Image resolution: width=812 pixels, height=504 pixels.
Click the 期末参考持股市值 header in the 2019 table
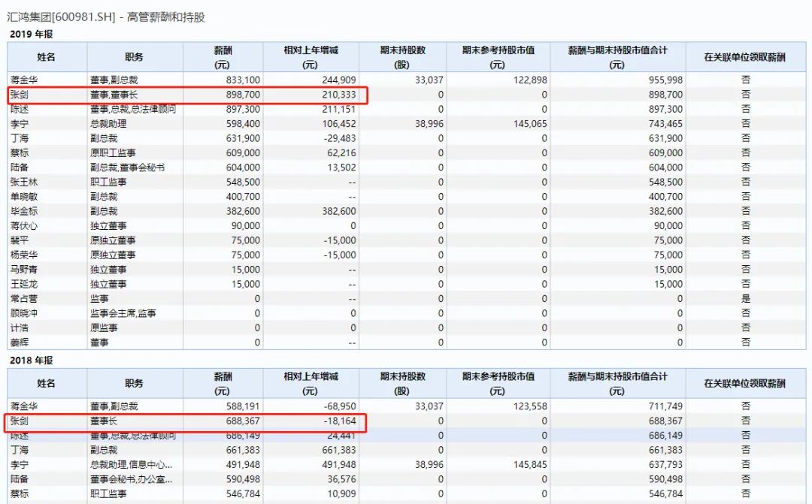click(498, 57)
